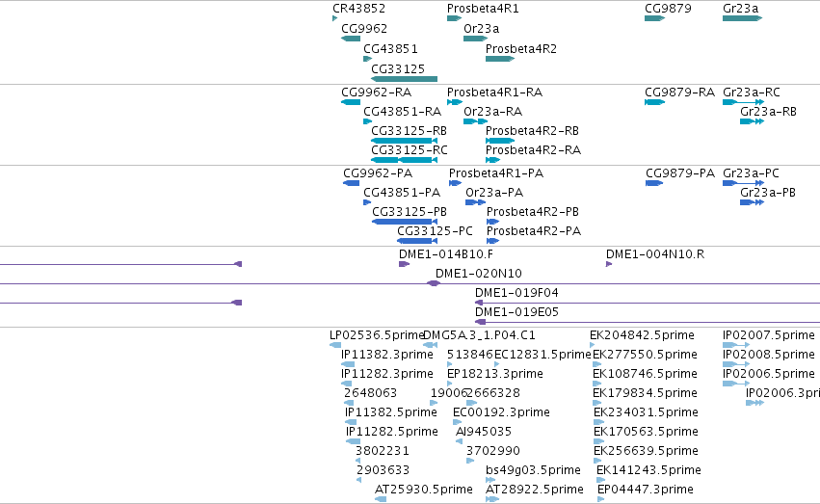Screen dimensions: 820x504
Task: Click the AI945035 EST label
Action: (x=484, y=433)
